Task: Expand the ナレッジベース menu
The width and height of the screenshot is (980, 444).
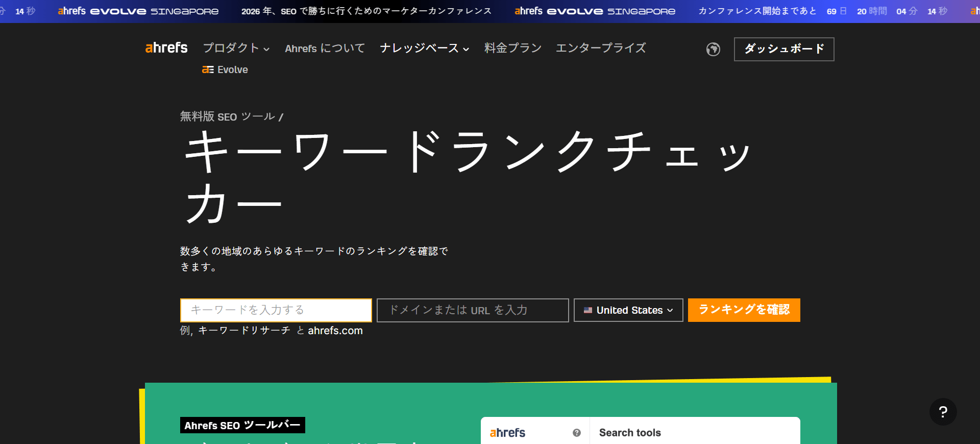Action: pos(424,48)
